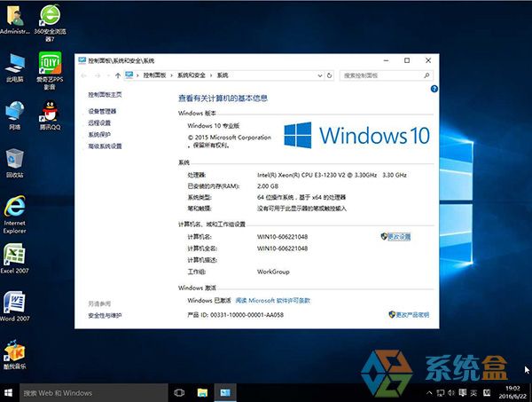Image resolution: width=532 pixels, height=402 pixels.
Task: Open the volume tray icon
Action: click(x=451, y=393)
